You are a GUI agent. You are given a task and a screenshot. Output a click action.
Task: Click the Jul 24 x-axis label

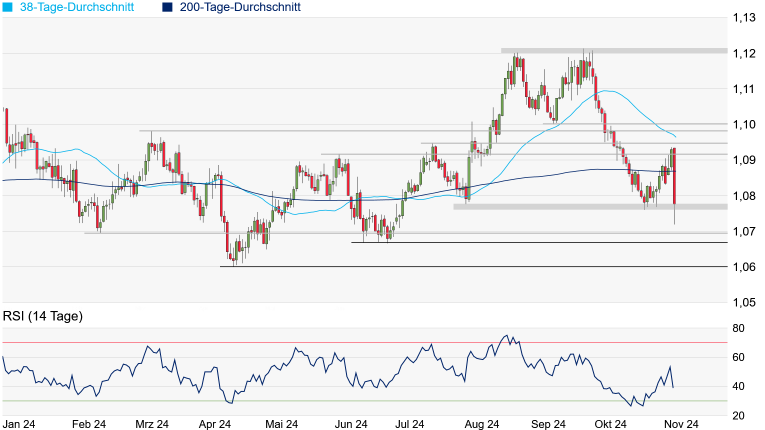pyautogui.click(x=416, y=424)
